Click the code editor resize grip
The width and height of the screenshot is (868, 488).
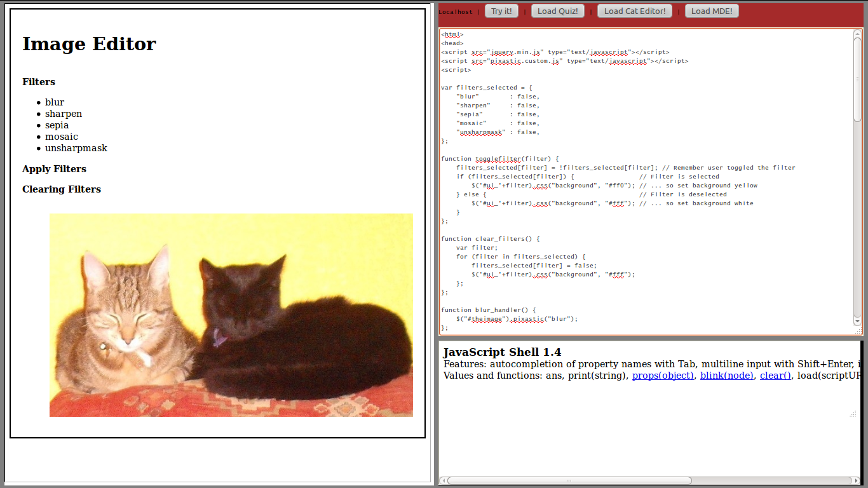858,330
